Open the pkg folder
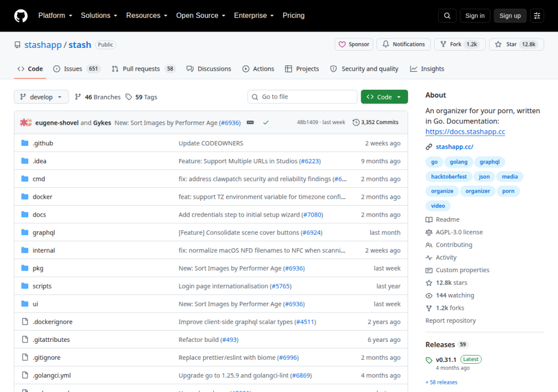 click(38, 268)
